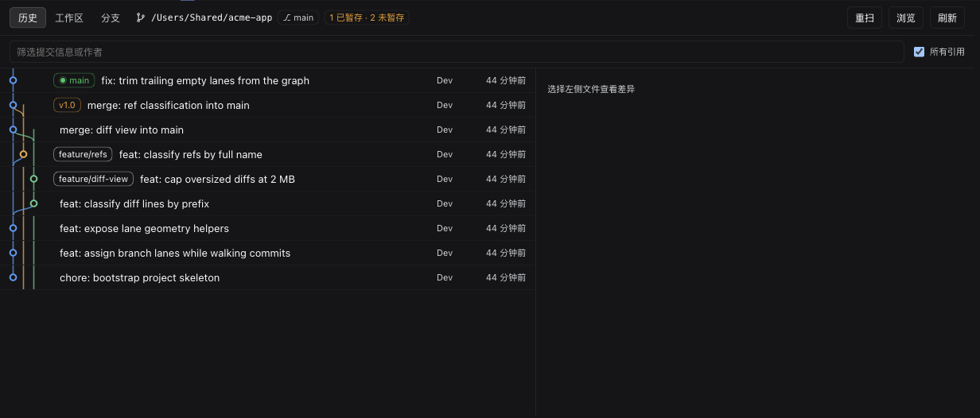The image size is (980, 418).
Task: Click the 浏览 button
Action: point(906,17)
